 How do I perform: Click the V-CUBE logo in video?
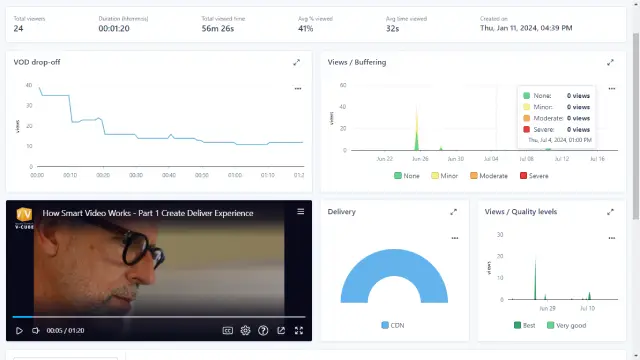24,218
